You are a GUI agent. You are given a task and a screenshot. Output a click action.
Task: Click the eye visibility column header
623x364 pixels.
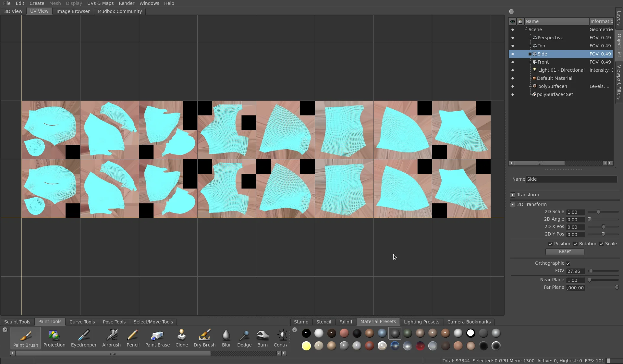(x=512, y=21)
